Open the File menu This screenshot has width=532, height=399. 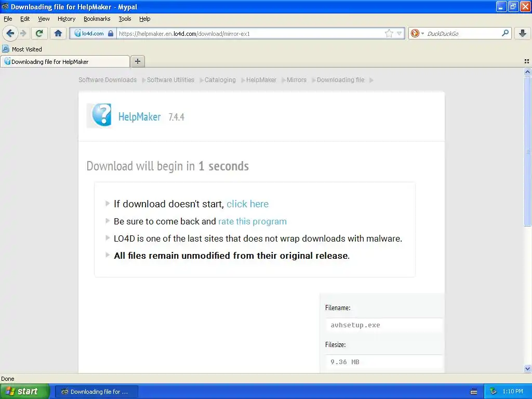pos(8,19)
